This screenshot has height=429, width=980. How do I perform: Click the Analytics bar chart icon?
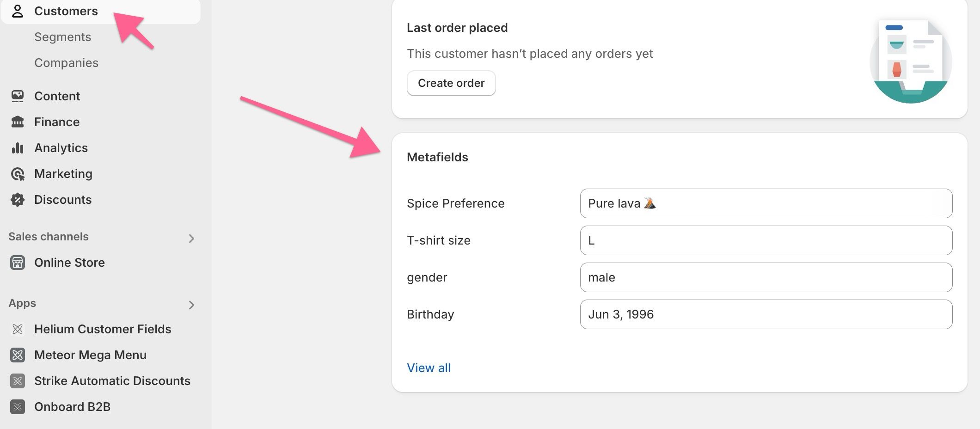[18, 148]
